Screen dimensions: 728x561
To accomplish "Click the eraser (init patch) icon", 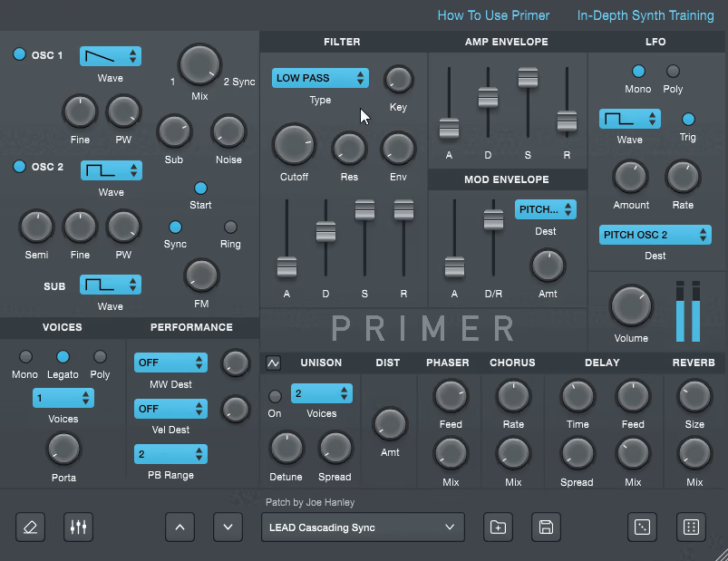I will pos(30,527).
